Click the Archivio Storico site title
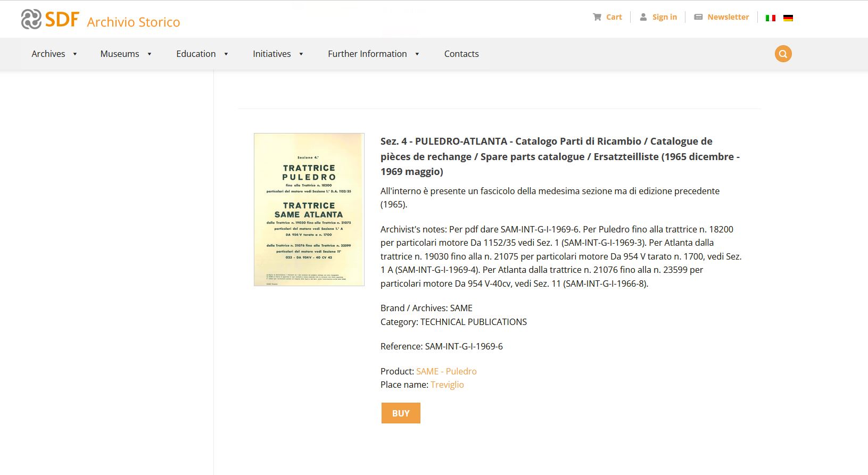Image resolution: width=868 pixels, height=475 pixels. pyautogui.click(x=134, y=22)
